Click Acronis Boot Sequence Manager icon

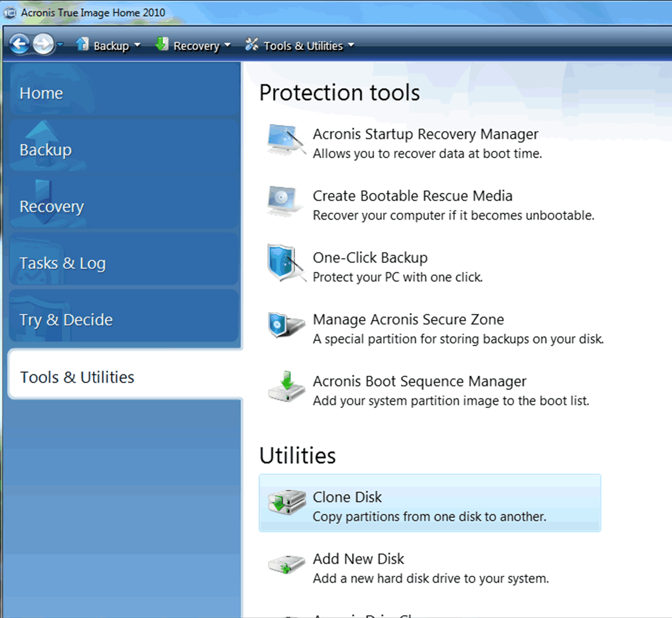[x=286, y=387]
